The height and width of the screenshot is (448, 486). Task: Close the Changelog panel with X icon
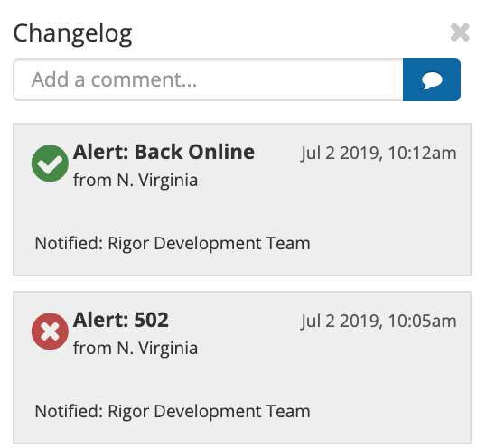(x=460, y=33)
